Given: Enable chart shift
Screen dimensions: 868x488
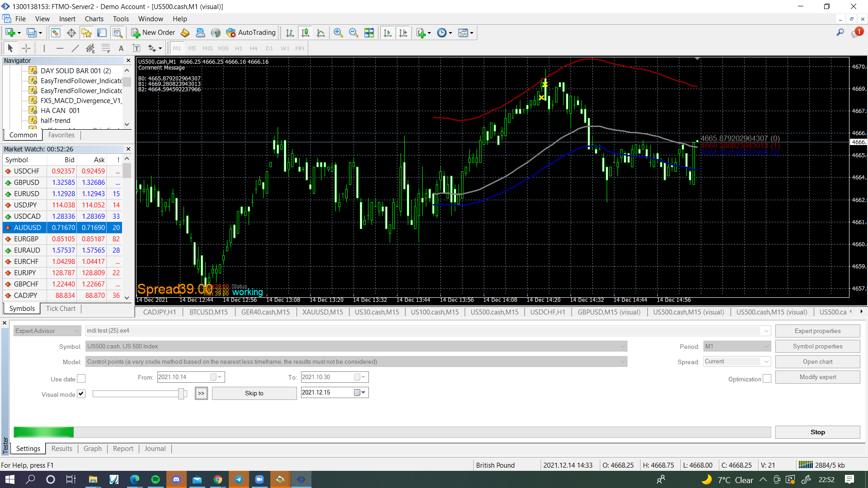Looking at the screenshot, I should tap(403, 33).
